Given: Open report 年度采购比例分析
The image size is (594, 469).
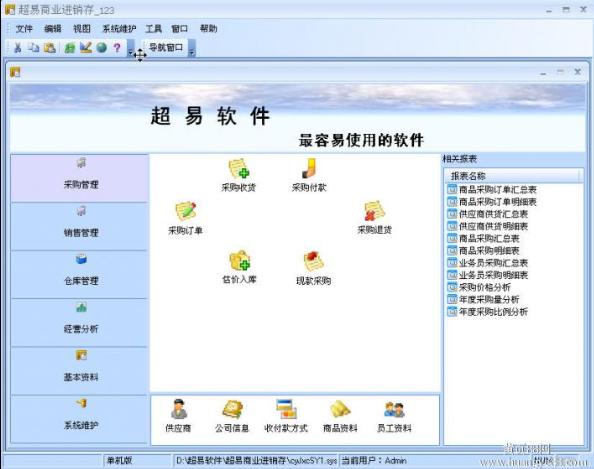Looking at the screenshot, I should coord(488,311).
